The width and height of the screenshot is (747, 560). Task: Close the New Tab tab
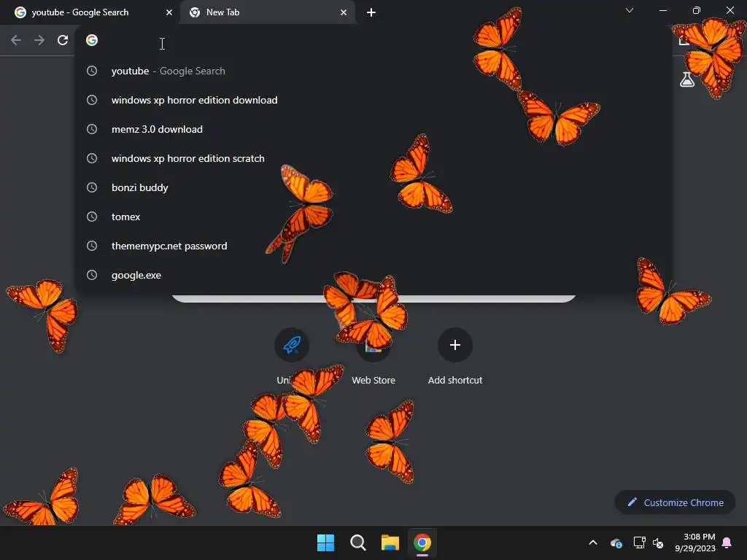point(344,12)
